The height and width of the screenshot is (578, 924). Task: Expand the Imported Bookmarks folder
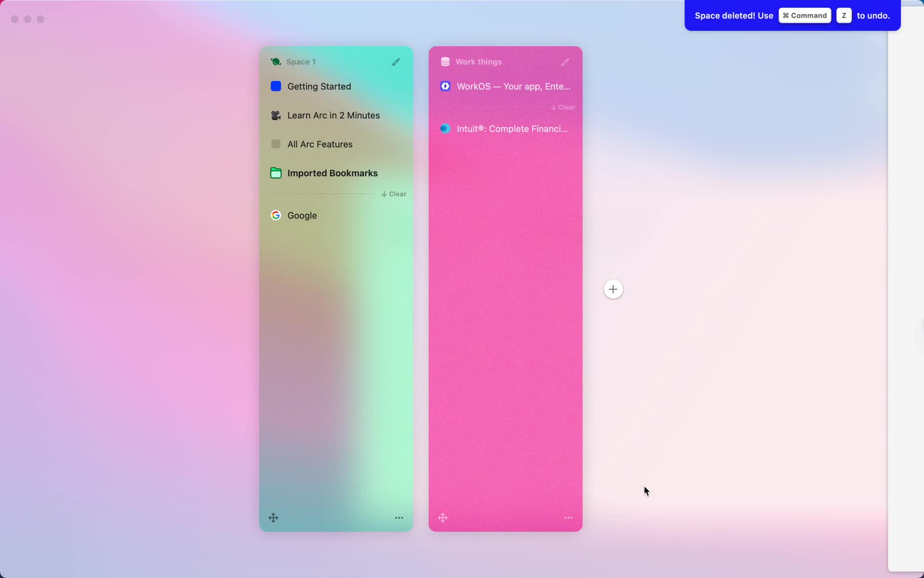[x=332, y=173]
